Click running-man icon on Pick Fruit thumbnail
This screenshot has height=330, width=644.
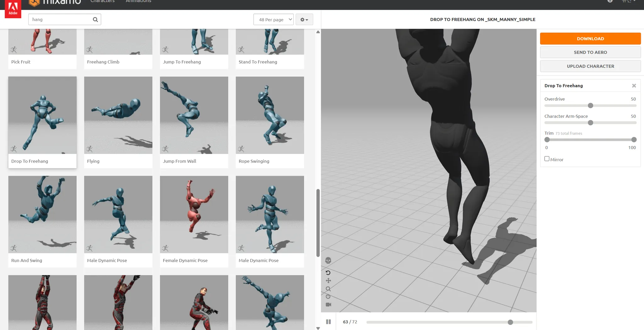(x=14, y=49)
